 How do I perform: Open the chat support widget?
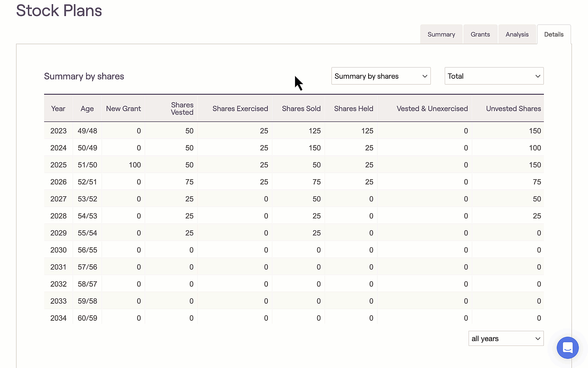click(567, 348)
